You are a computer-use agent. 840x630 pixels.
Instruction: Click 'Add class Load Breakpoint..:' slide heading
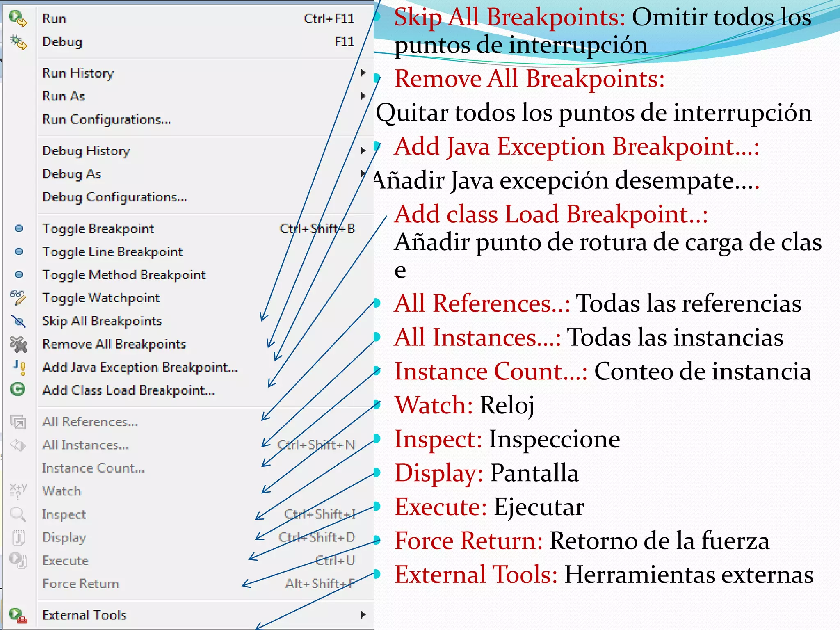551,215
